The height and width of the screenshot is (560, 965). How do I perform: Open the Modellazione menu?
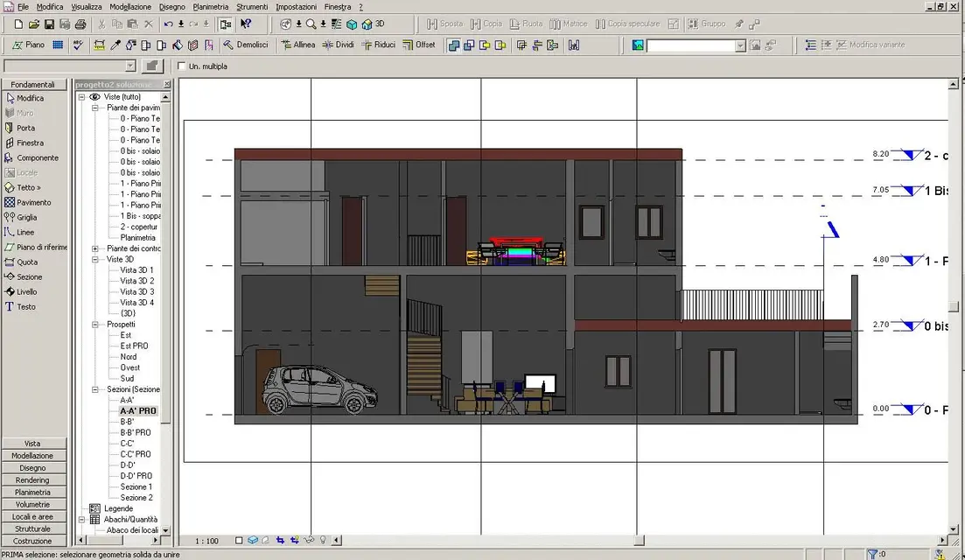[x=129, y=7]
